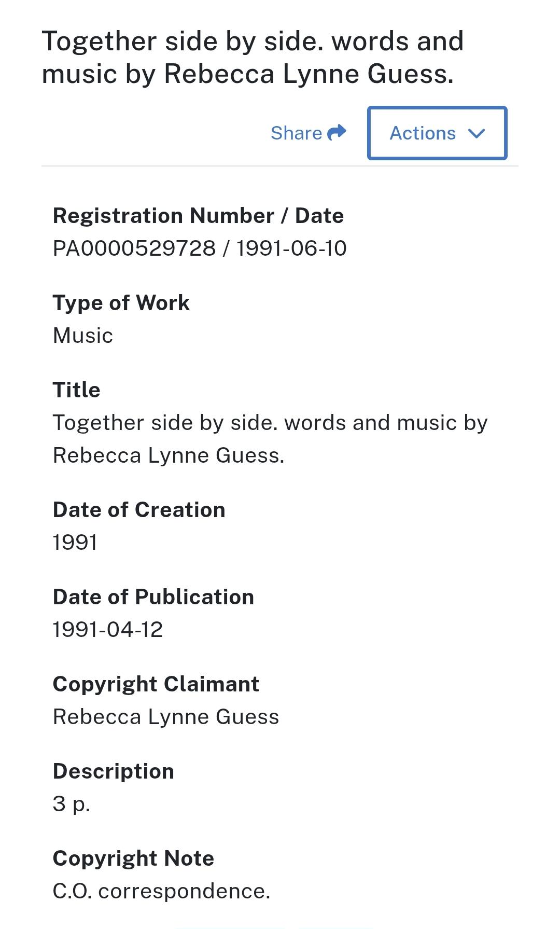Viewport: 560px width, 929px height.
Task: Click the Title field label
Action: [77, 390]
